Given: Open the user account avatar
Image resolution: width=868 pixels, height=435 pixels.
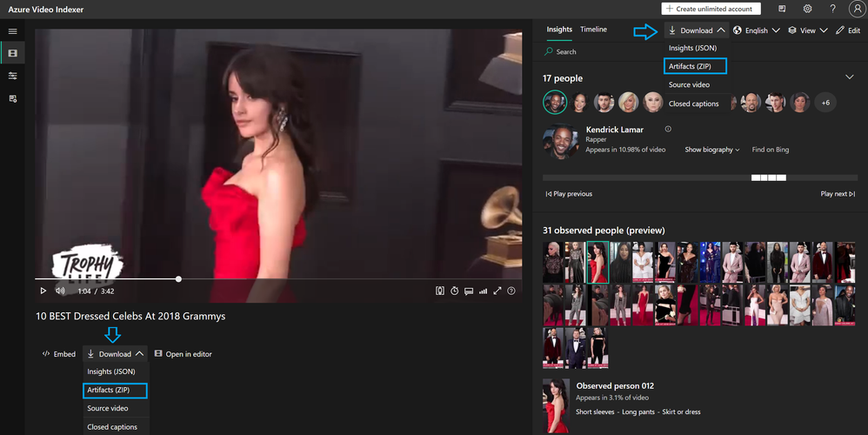Looking at the screenshot, I should click(x=857, y=9).
